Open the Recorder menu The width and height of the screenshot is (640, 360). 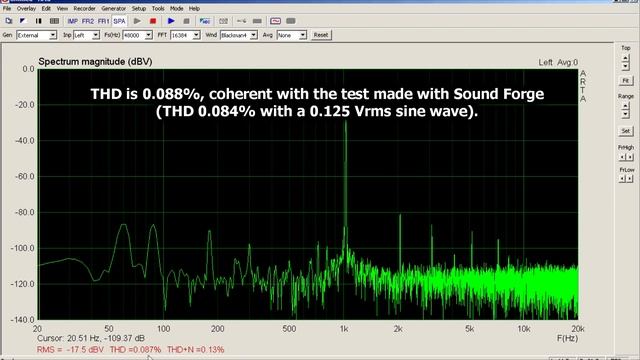pyautogui.click(x=84, y=8)
